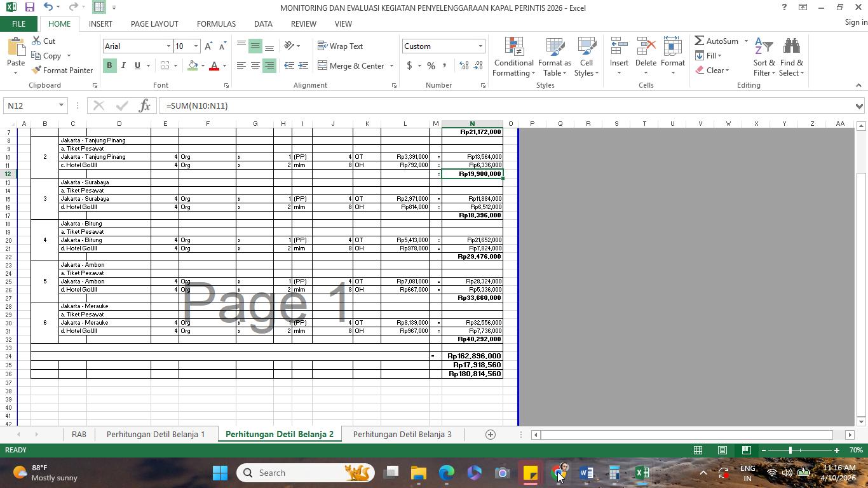Toggle Align Right
The image size is (868, 488).
tap(269, 65)
